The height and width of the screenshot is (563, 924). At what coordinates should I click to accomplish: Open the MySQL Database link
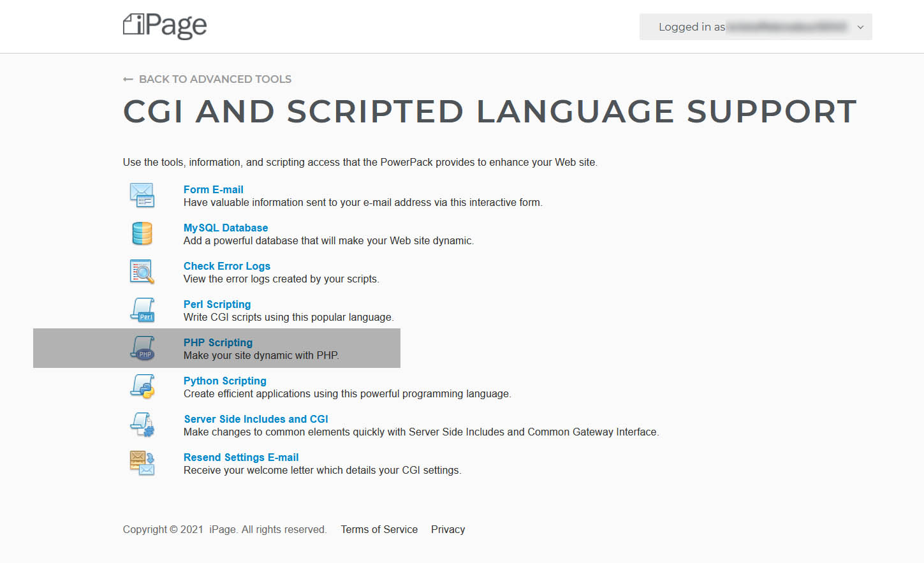tap(226, 228)
